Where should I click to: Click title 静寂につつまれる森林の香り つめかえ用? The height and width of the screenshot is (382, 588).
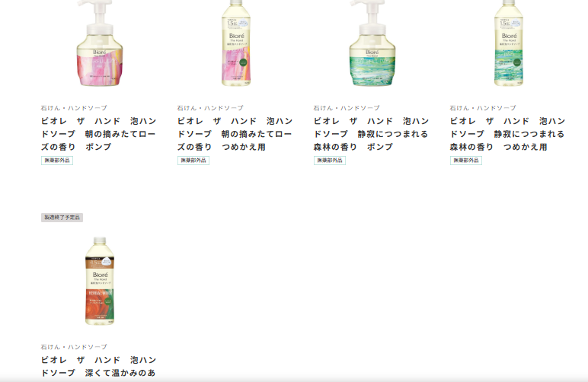click(508, 134)
